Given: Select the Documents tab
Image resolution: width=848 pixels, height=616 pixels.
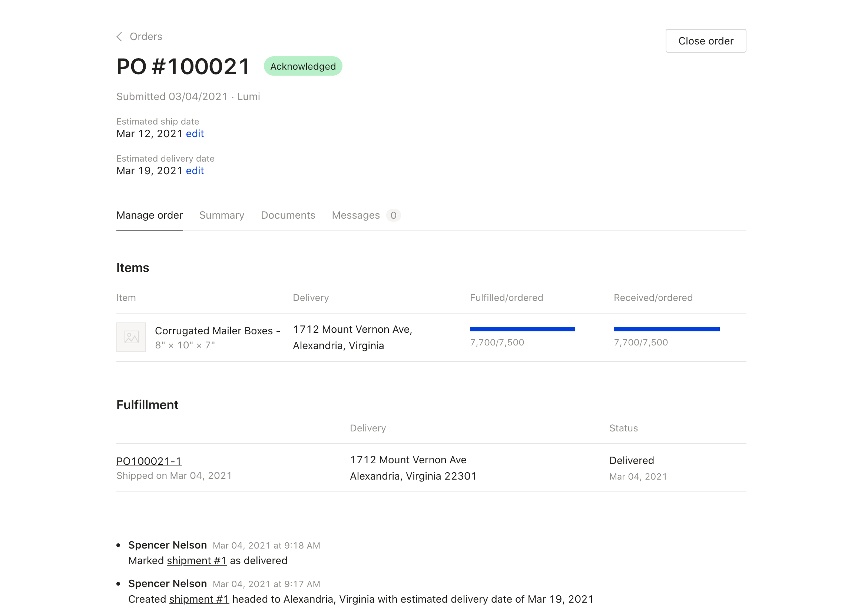Looking at the screenshot, I should 288,215.
